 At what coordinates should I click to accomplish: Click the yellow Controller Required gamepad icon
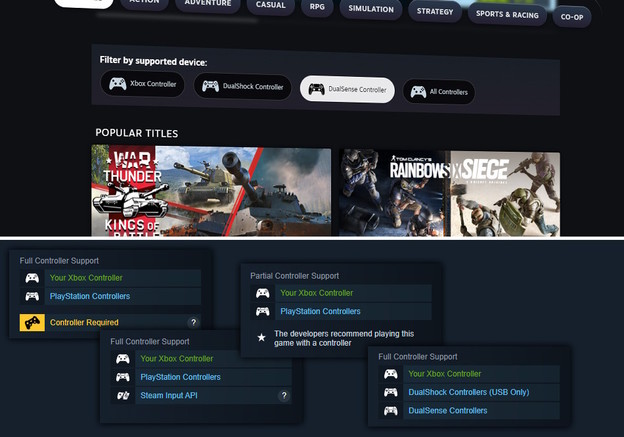[x=33, y=322]
